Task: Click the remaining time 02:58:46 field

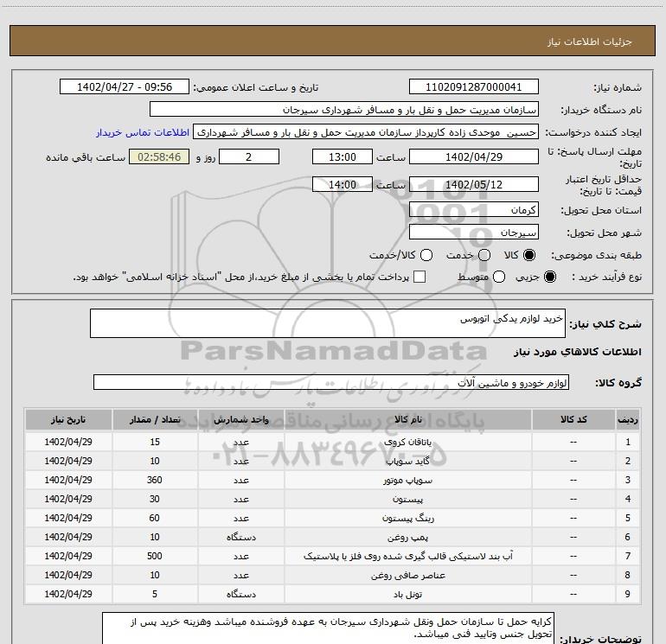Action: pos(159,156)
